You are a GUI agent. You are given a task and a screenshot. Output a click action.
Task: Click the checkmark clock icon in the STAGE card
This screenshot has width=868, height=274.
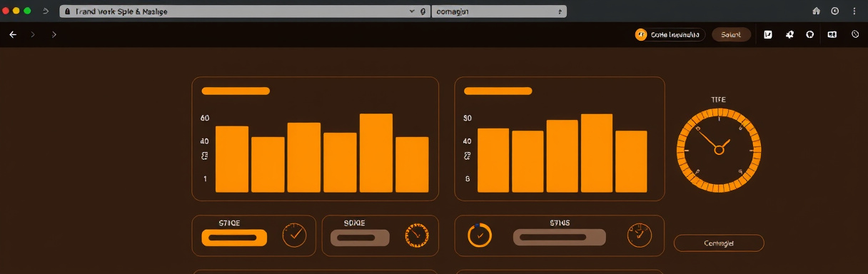point(294,235)
